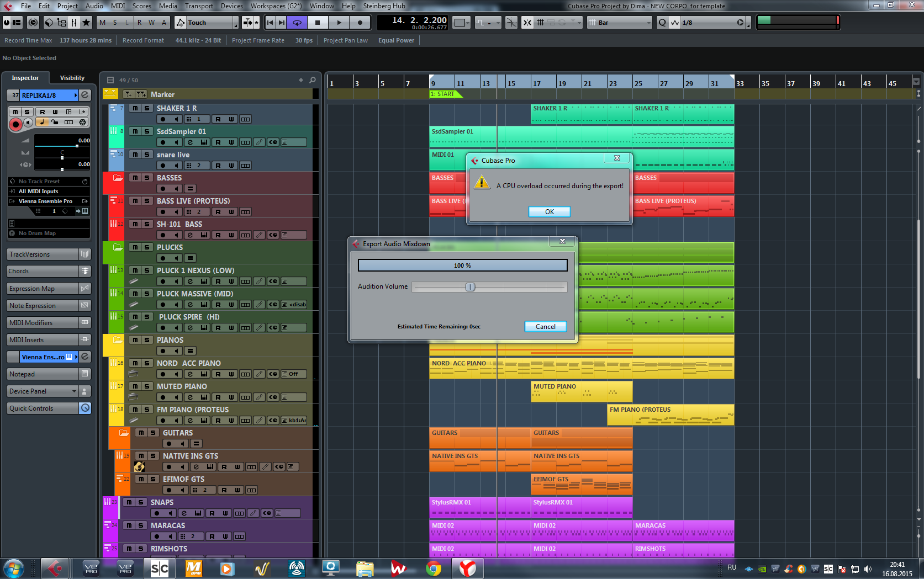Open the Project menu
Image resolution: width=924 pixels, height=579 pixels.
click(67, 6)
